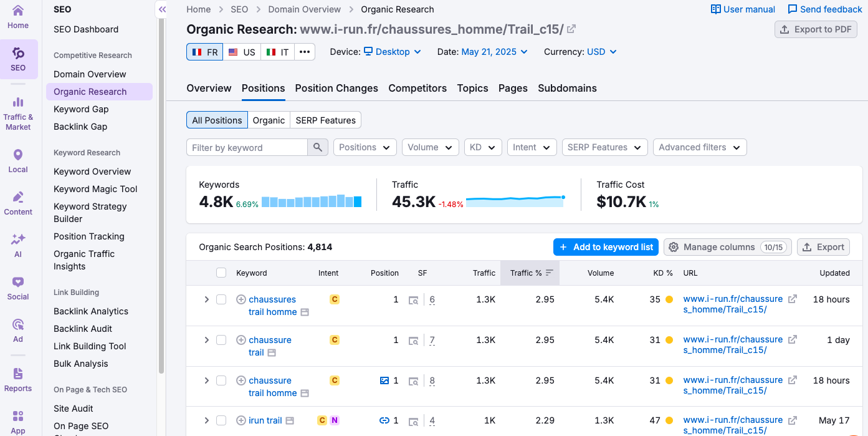Screen dimensions: 868x436
Task: Click the sort icon on Traffic % column
Action: (549, 273)
